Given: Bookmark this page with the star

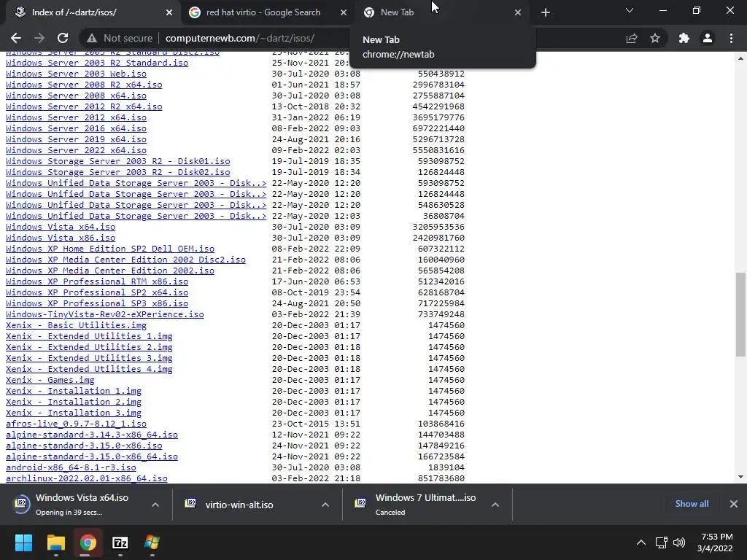Looking at the screenshot, I should [655, 38].
